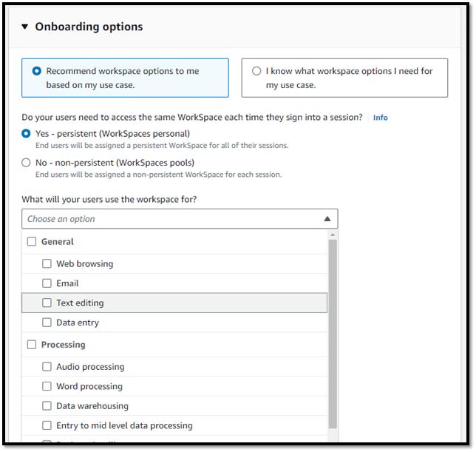The width and height of the screenshot is (476, 452).
Task: Check the Processing group checkbox
Action: (32, 345)
